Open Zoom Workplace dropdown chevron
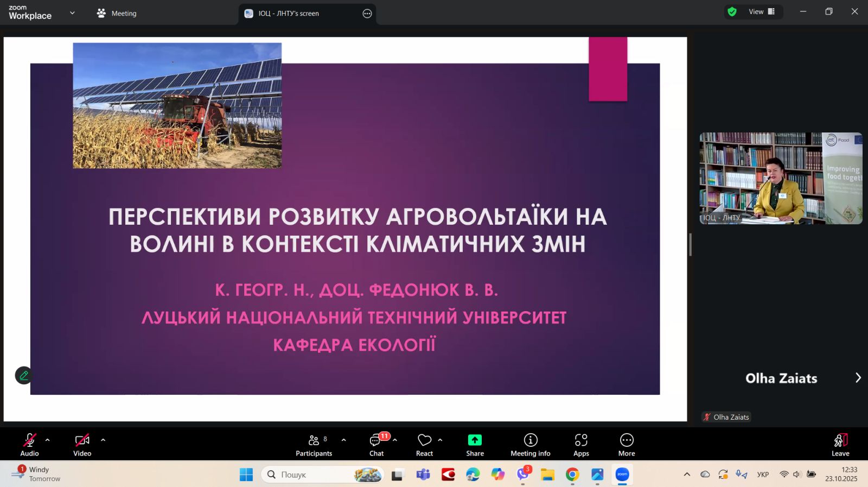The width and height of the screenshot is (868, 487). click(72, 13)
